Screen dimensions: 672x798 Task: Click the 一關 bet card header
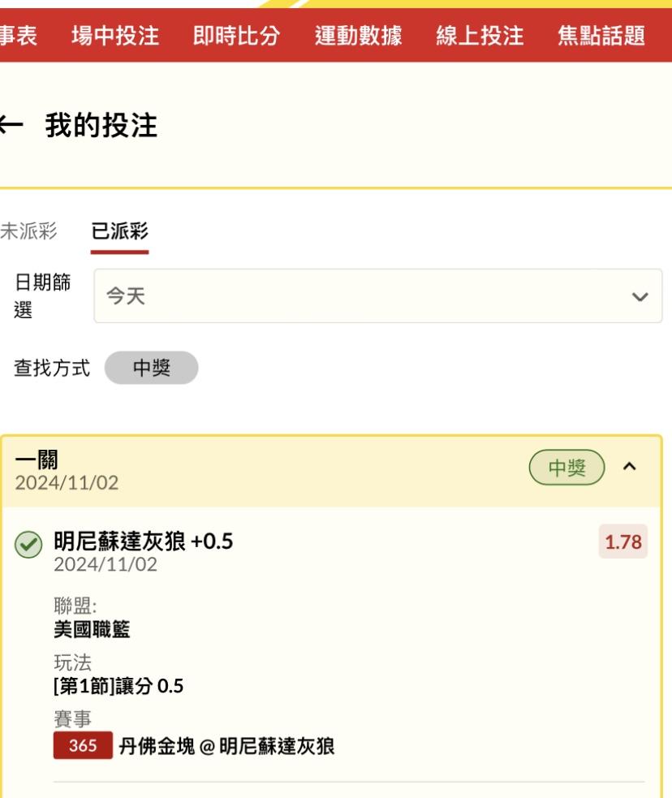(243, 471)
